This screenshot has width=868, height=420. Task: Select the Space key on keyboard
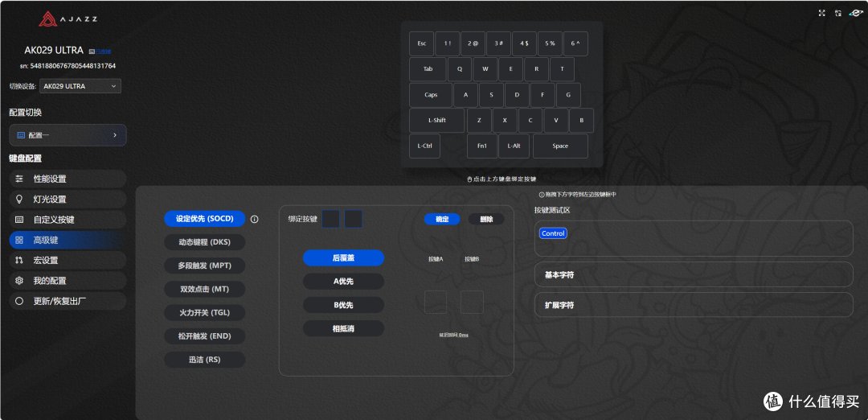[x=560, y=146]
